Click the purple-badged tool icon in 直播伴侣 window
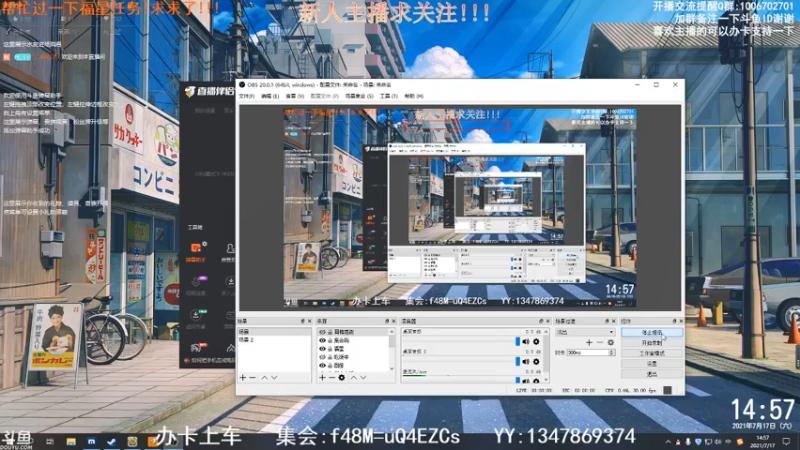The height and width of the screenshot is (450, 800). 196,282
